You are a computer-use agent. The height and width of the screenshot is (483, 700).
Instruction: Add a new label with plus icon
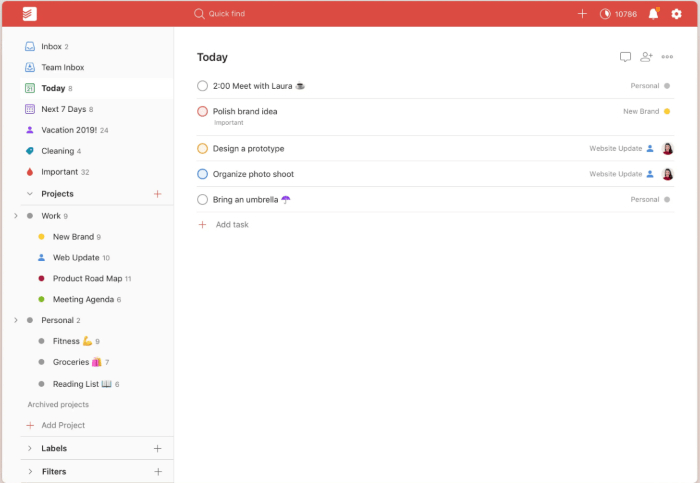pos(158,449)
